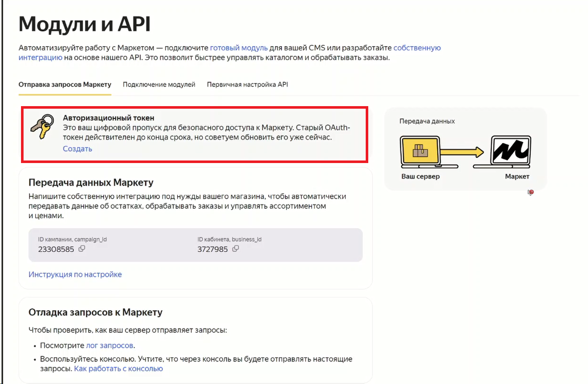Open the Подключение модулей tab
Image resolution: width=588 pixels, height=384 pixels.
tap(159, 85)
